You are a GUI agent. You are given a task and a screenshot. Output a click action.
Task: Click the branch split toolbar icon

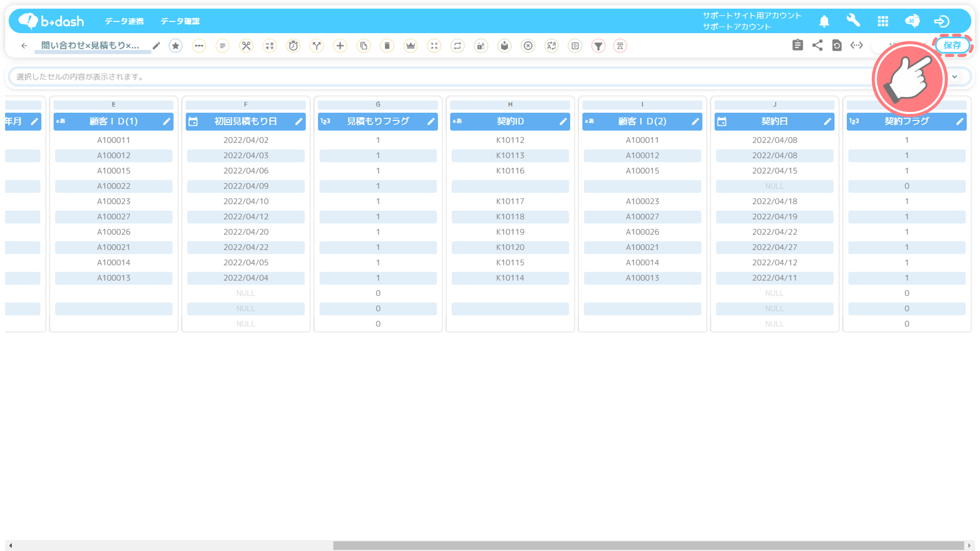317,46
